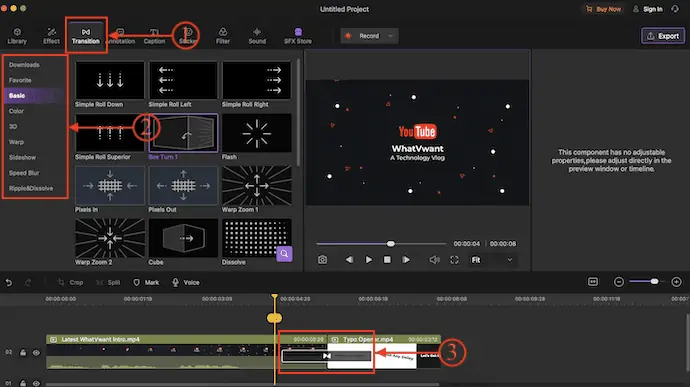
Task: Take a snapshot with camera icon
Action: [x=323, y=260]
